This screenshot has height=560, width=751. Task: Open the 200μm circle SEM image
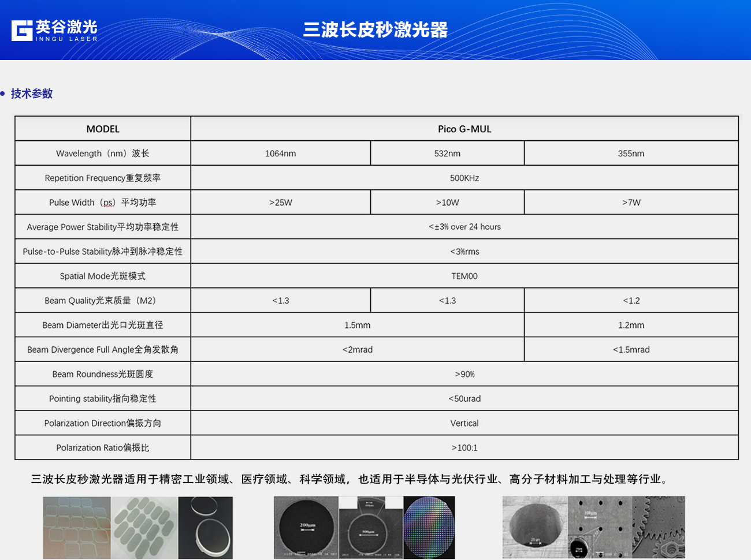click(306, 527)
